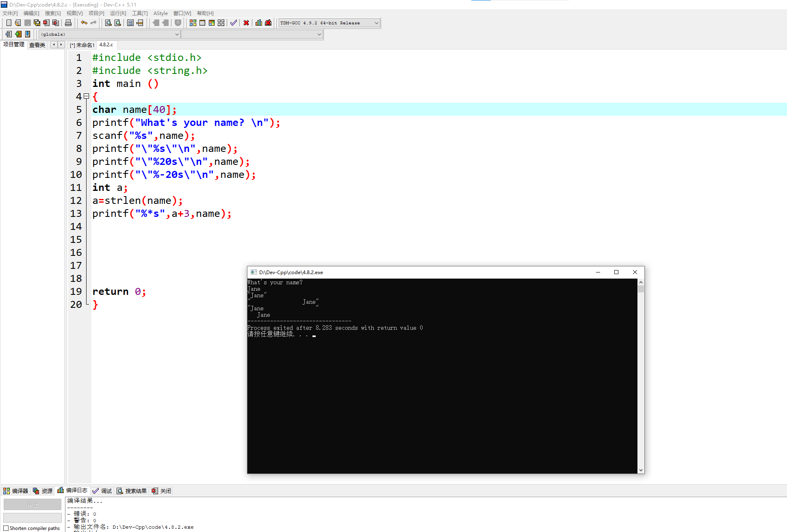The height and width of the screenshot is (532, 787).
Task: Click the console window's scroll down arrow
Action: point(641,470)
